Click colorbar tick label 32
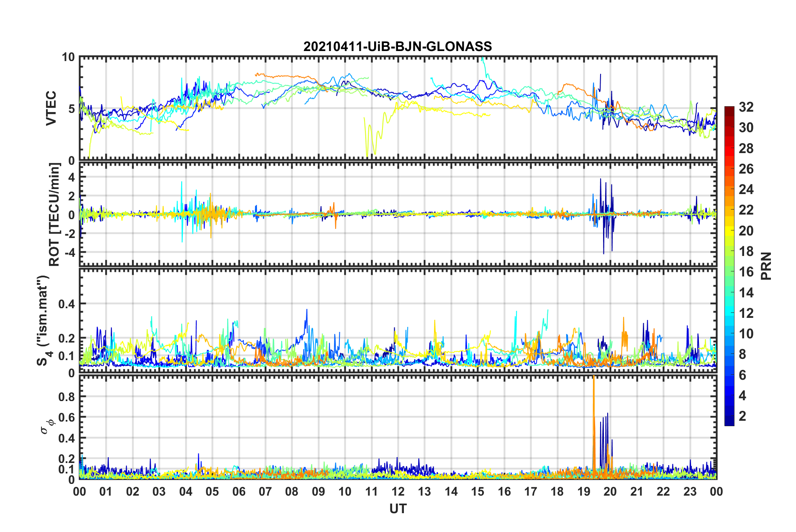796x532 pixels. [x=746, y=107]
